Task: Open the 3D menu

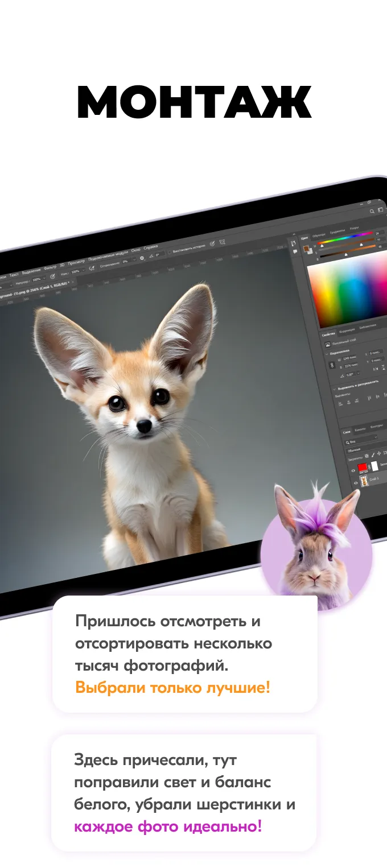Action: pyautogui.click(x=62, y=266)
